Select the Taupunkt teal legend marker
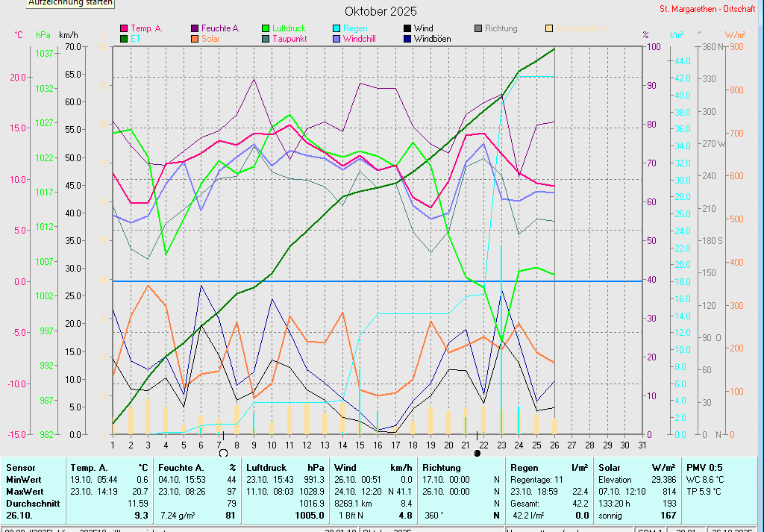The image size is (764, 532). (266, 39)
